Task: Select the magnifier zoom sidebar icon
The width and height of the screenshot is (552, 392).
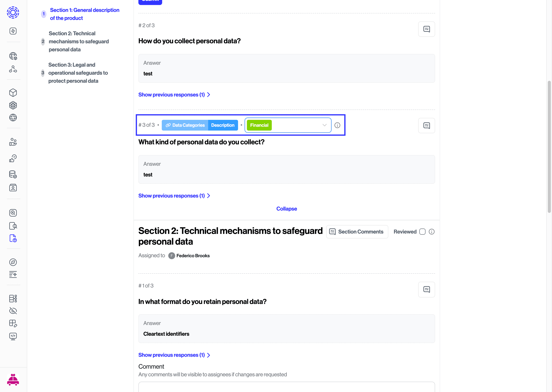Action: pos(13,213)
